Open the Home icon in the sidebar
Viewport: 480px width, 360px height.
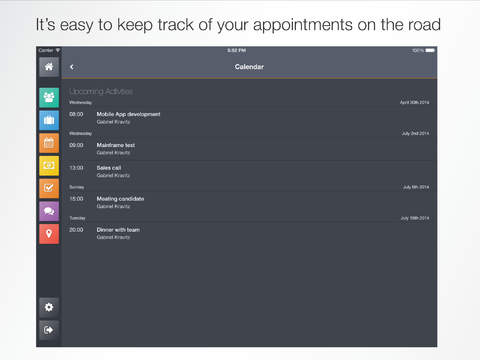tap(49, 67)
